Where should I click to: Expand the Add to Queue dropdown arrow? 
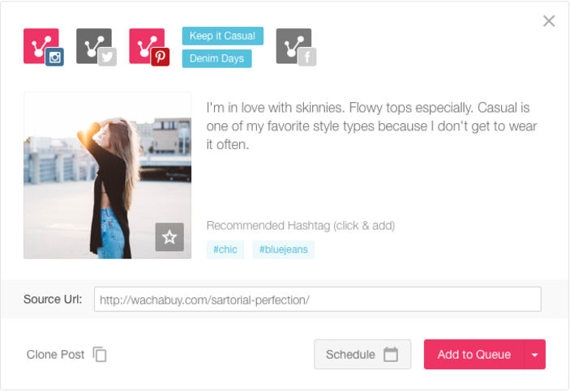534,355
